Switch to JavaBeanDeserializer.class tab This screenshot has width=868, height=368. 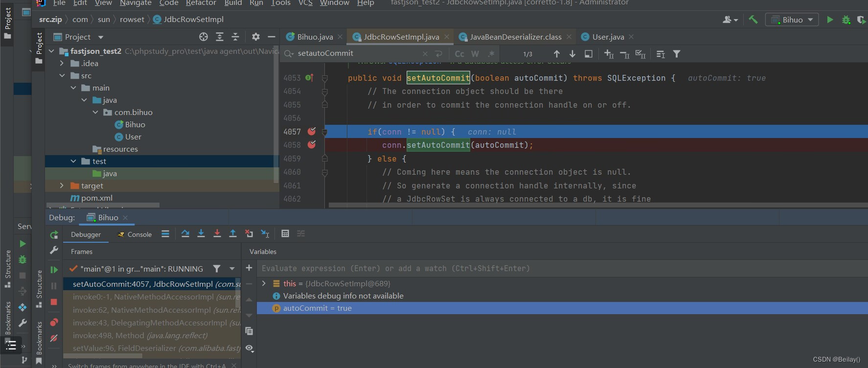click(515, 37)
